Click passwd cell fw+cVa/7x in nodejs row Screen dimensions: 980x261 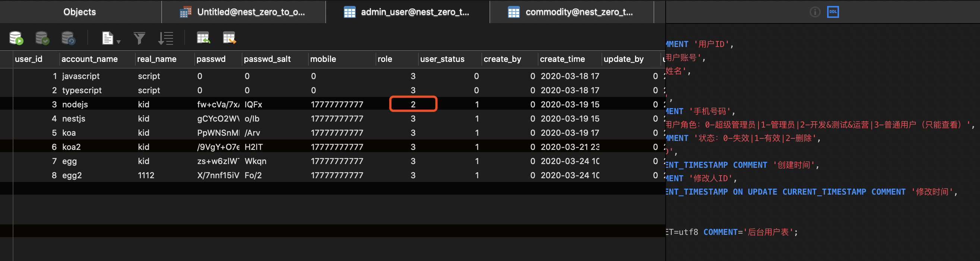(x=218, y=104)
